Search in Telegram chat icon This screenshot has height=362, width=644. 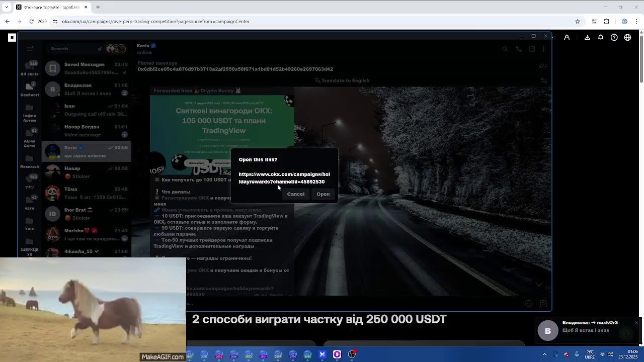coord(505,49)
